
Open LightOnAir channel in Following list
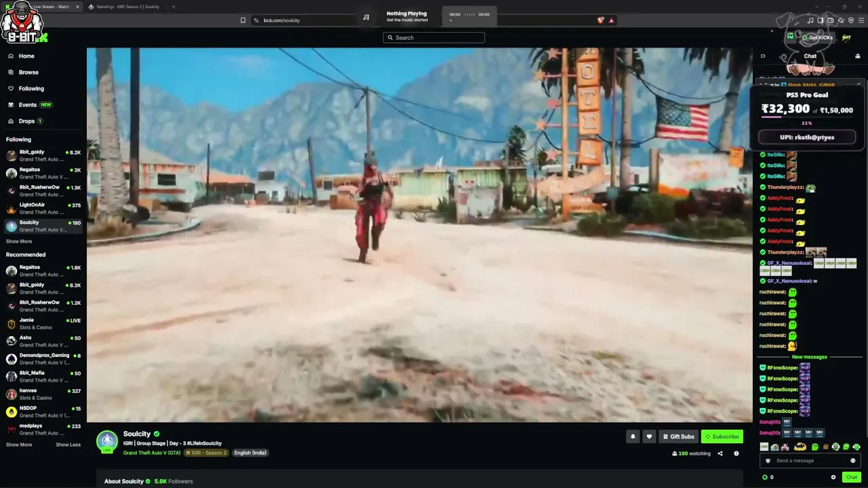[x=43, y=208]
